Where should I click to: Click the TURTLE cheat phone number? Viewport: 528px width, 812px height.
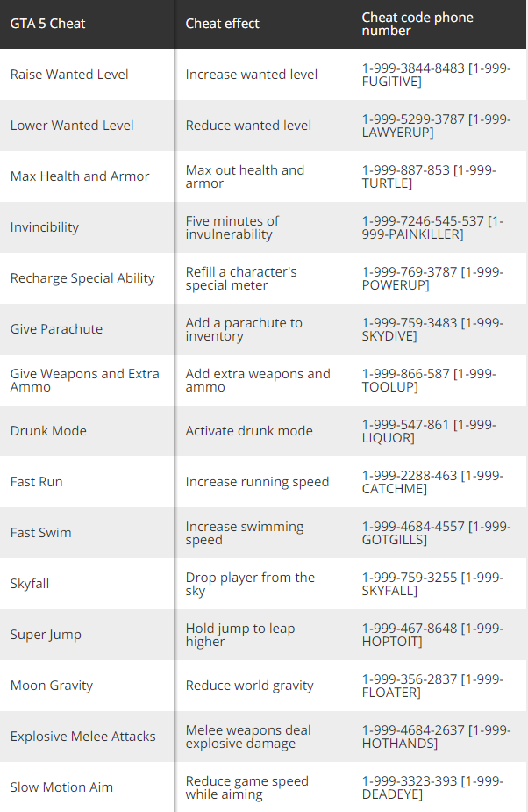tap(428, 176)
